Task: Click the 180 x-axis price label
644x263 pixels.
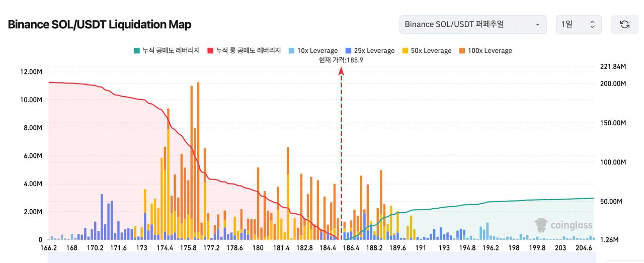Action: (x=258, y=248)
